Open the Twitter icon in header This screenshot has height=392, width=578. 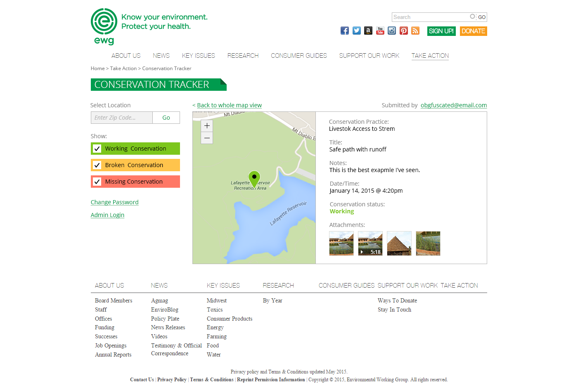click(357, 31)
